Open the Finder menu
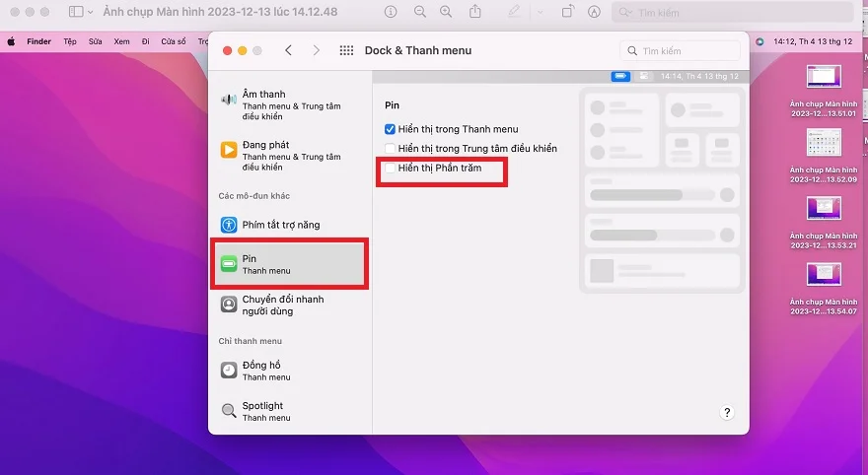The image size is (868, 475). pyautogui.click(x=38, y=41)
